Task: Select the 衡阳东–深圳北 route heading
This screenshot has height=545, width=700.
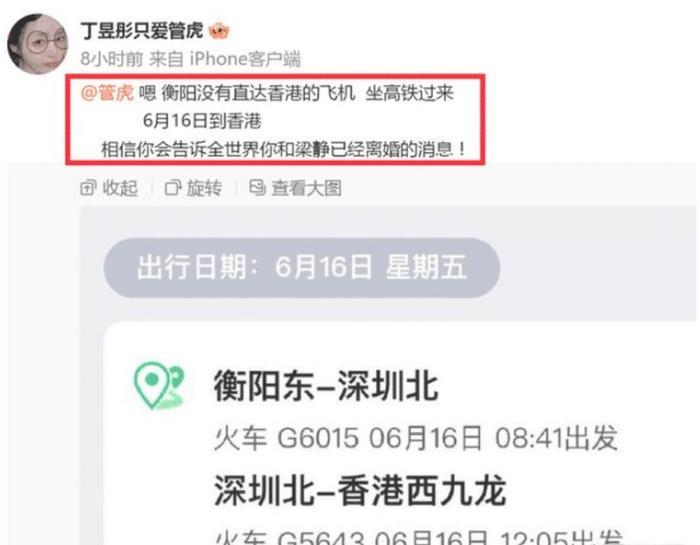Action: click(326, 386)
